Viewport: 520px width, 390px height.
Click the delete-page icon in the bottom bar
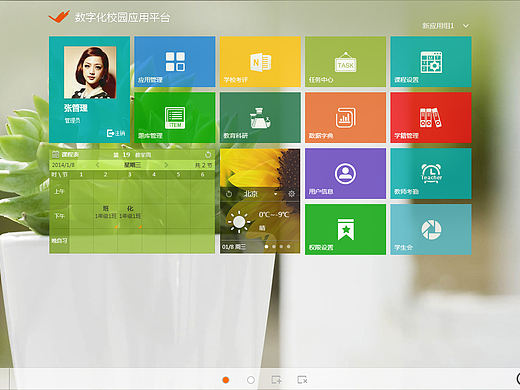click(302, 380)
